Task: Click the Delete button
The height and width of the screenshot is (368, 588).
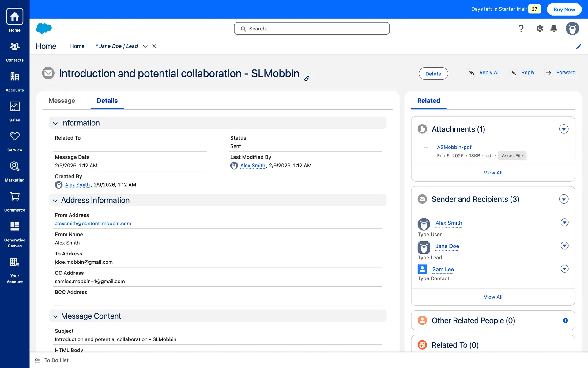Action: click(433, 74)
